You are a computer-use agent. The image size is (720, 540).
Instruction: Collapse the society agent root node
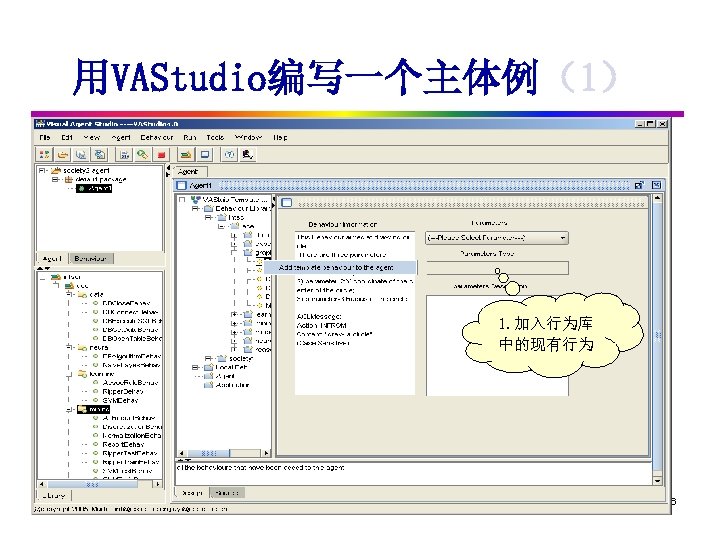click(x=42, y=170)
